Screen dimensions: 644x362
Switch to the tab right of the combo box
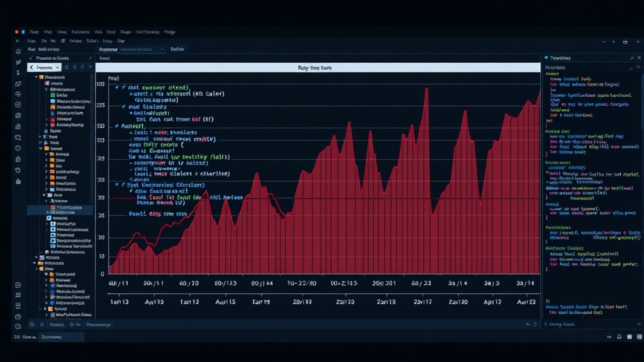pyautogui.click(x=177, y=49)
